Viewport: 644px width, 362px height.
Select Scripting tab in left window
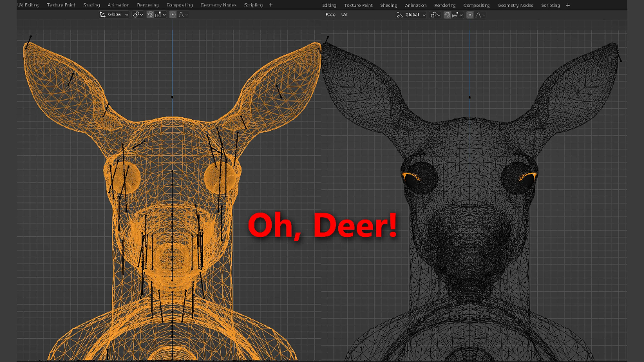253,5
